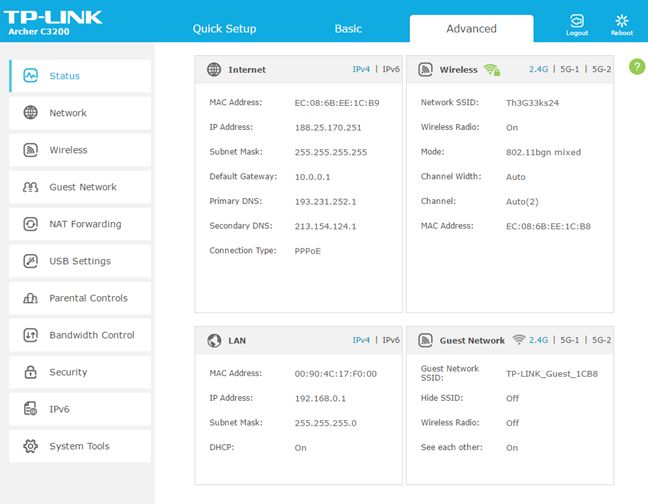Open the Quick Setup tab

point(224,29)
